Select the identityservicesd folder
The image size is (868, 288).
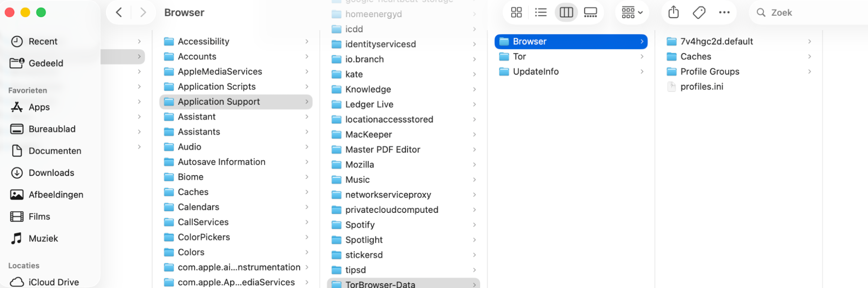click(x=403, y=44)
